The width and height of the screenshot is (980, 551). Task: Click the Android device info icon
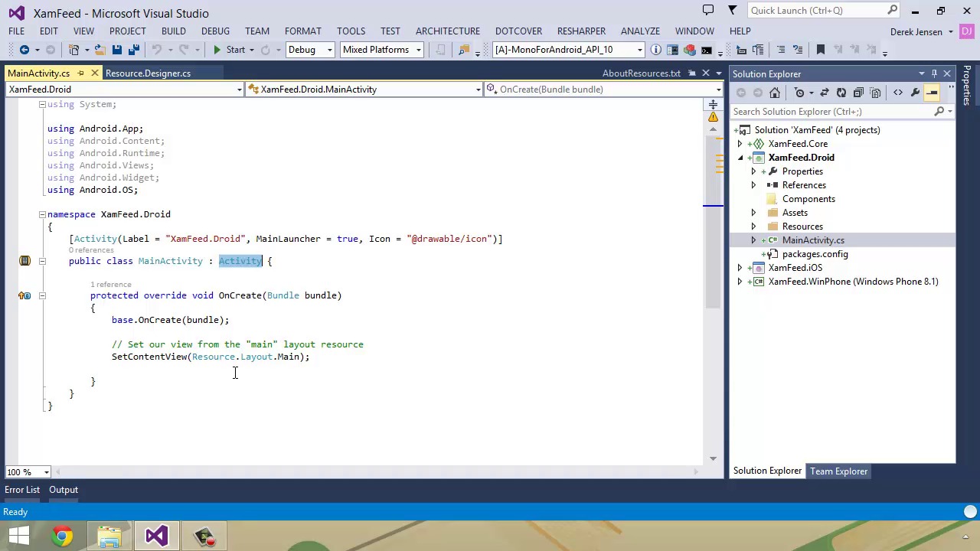[x=656, y=50]
